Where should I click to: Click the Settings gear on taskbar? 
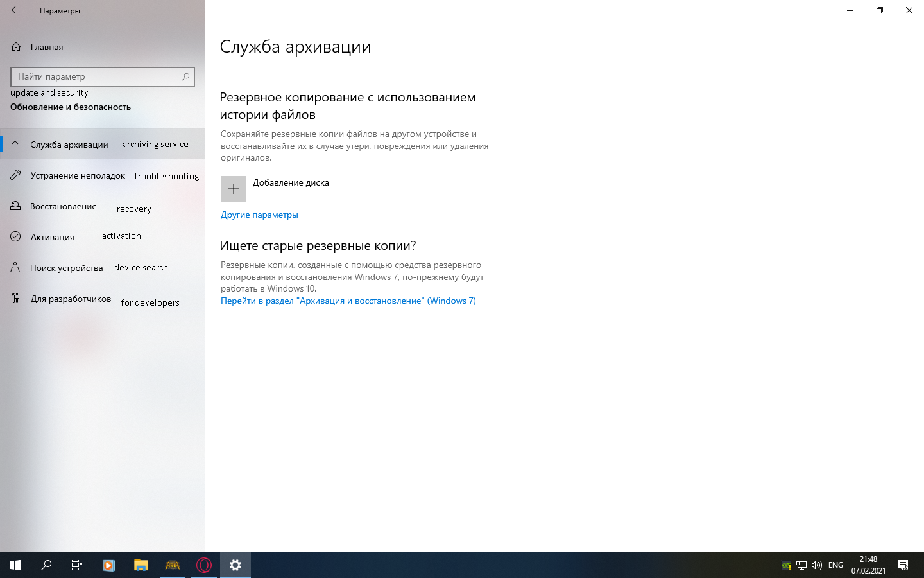[235, 565]
